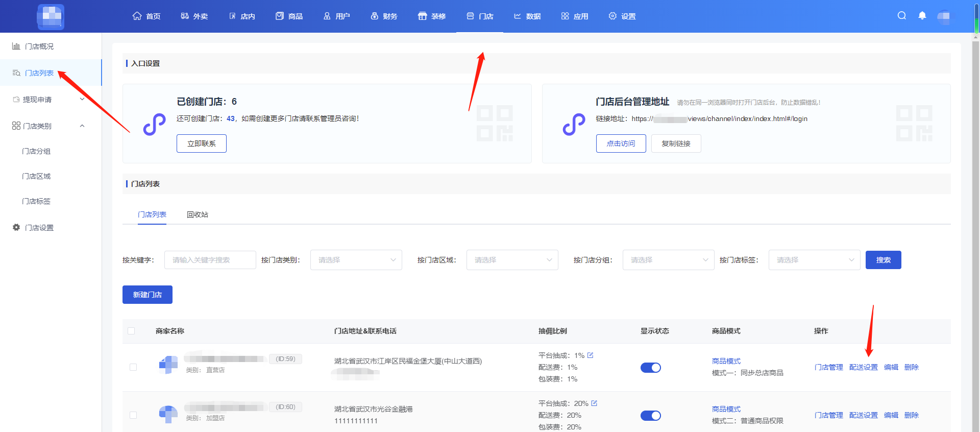Click the edit icon beside 平台抽成 1%

pyautogui.click(x=591, y=355)
